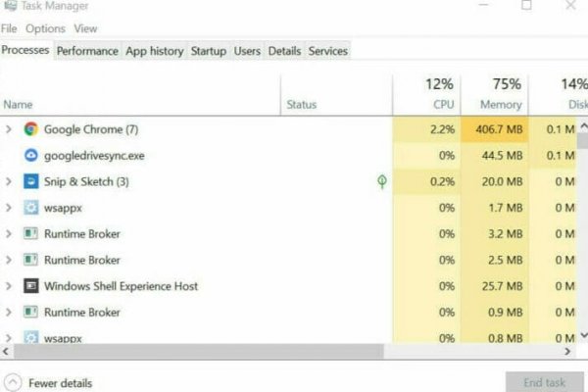The width and height of the screenshot is (588, 392).
Task: Click the End task button
Action: point(545,382)
